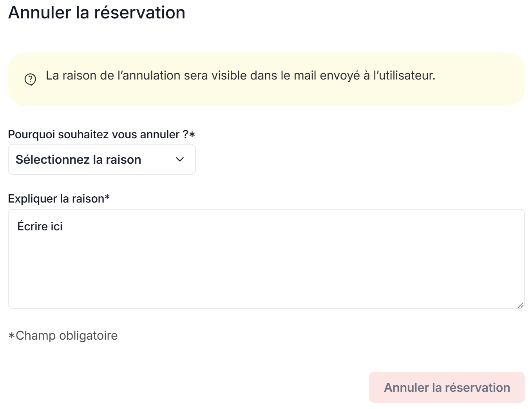Click the asterisk after "Expliquer la raison"
Viewport: 532px width, 409px height.
(x=107, y=198)
